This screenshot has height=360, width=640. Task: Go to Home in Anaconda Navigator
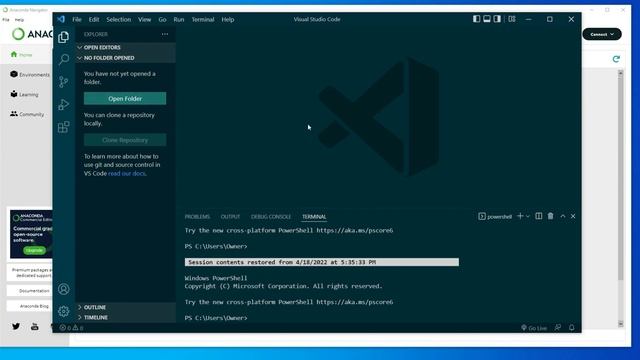pyautogui.click(x=22, y=54)
